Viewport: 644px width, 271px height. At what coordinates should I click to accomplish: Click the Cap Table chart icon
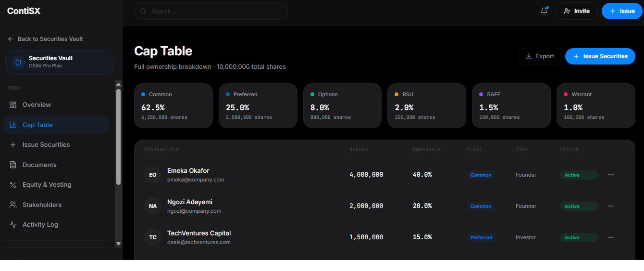pyautogui.click(x=13, y=125)
